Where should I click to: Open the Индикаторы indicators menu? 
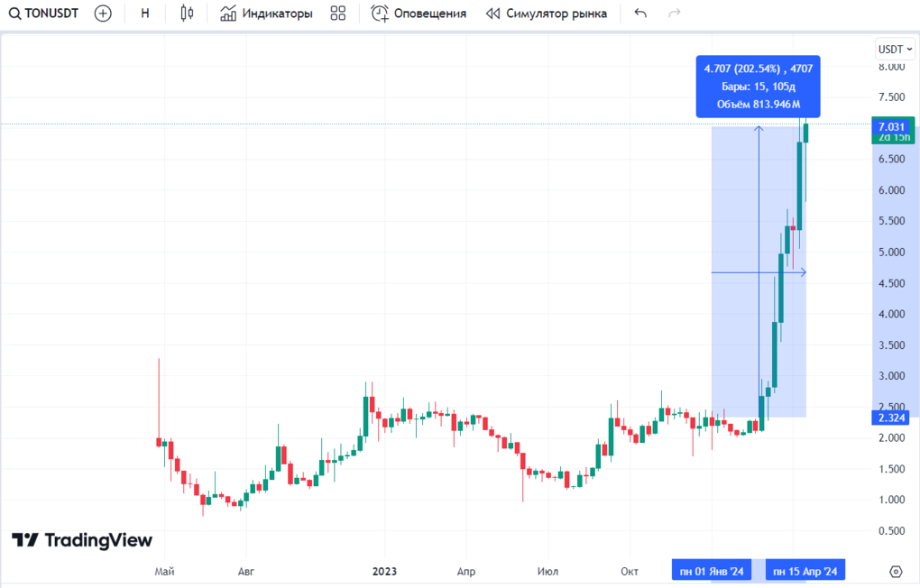coord(267,14)
